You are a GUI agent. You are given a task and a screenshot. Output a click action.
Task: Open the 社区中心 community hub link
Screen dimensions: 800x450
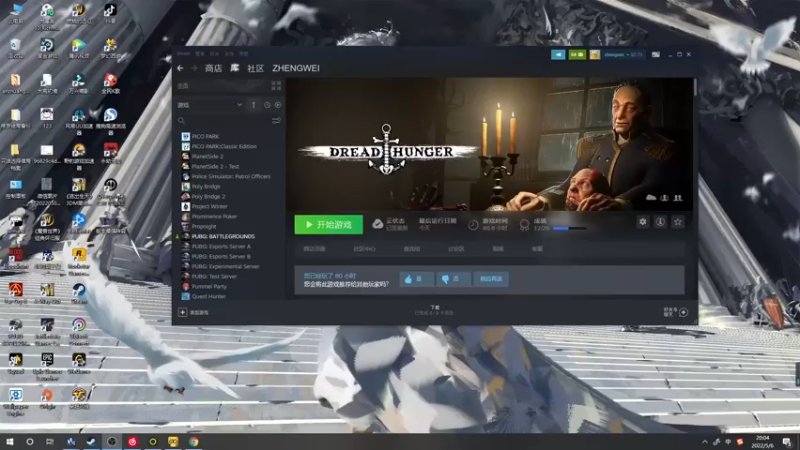364,249
